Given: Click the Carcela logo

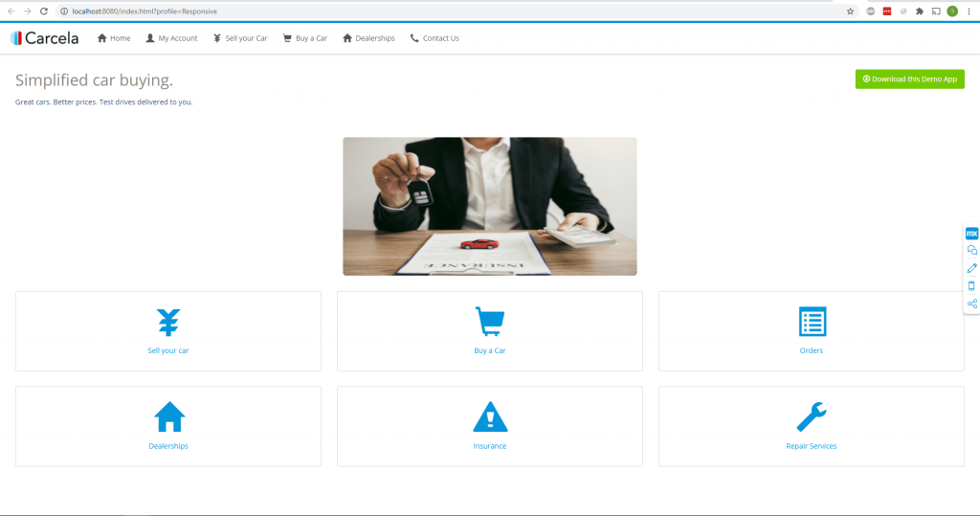Looking at the screenshot, I should 45,38.
